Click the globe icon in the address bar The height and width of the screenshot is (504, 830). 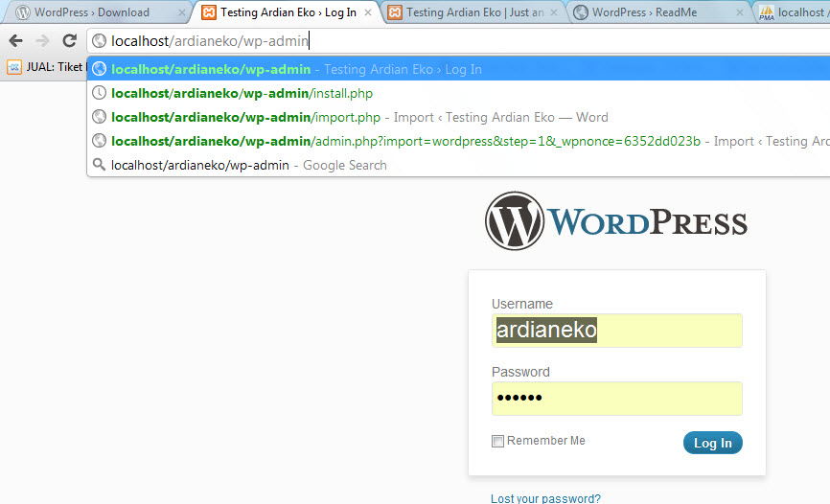pyautogui.click(x=99, y=41)
